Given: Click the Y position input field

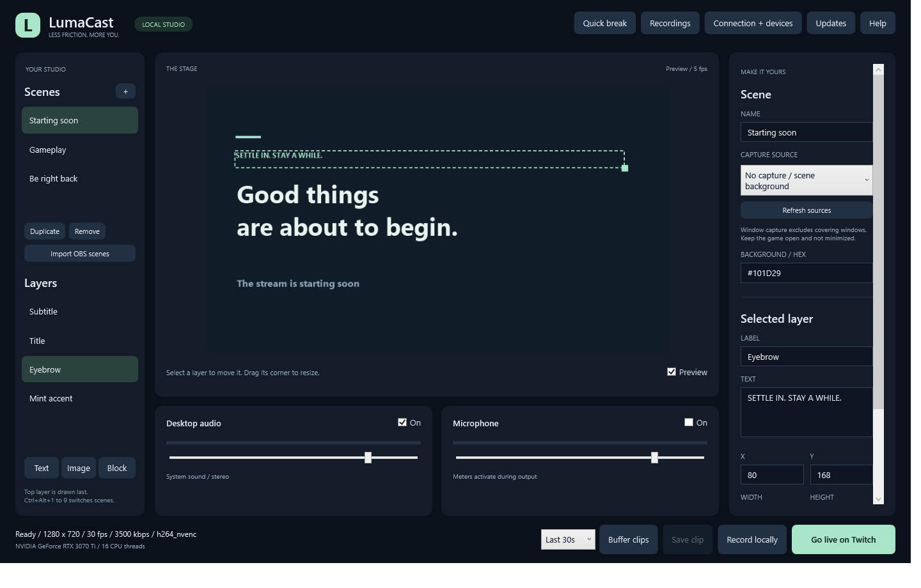Looking at the screenshot, I should (x=842, y=475).
